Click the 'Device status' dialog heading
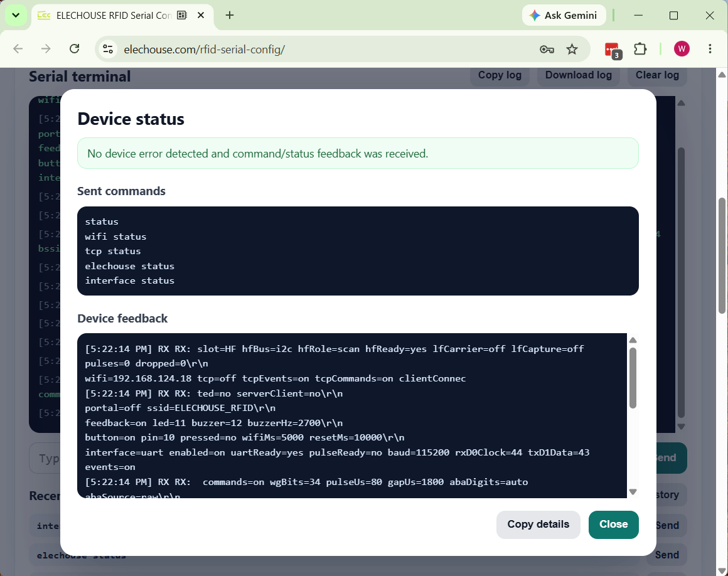 coord(131,119)
